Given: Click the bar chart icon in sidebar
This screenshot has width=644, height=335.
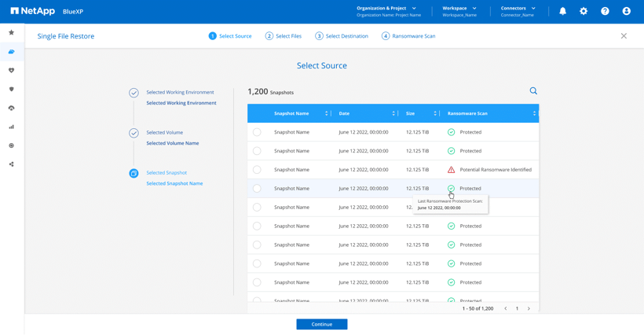Looking at the screenshot, I should click(11, 127).
